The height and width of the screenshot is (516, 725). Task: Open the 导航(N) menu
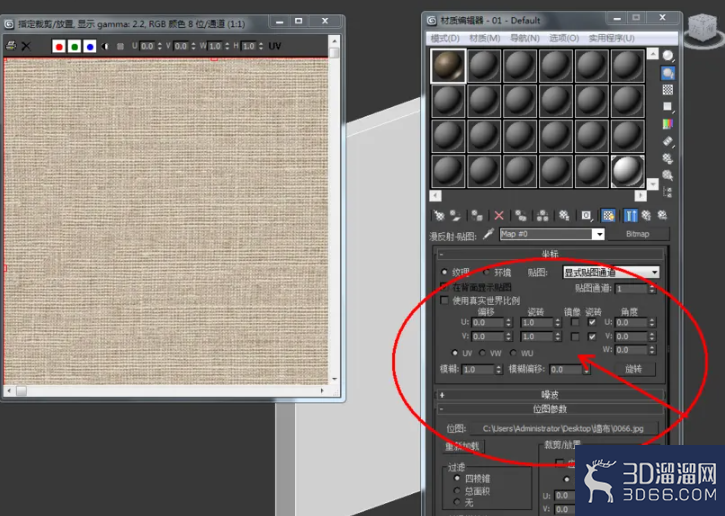[525, 38]
